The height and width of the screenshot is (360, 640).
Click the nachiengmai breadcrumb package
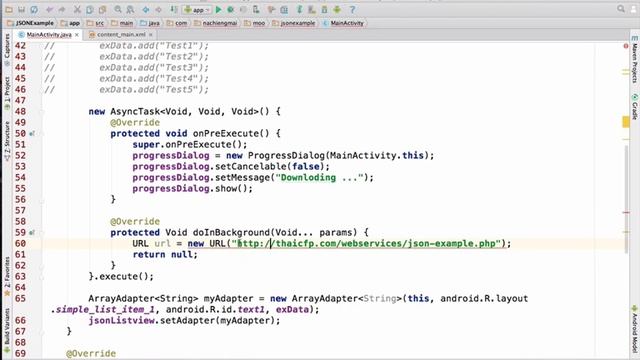pyautogui.click(x=216, y=23)
